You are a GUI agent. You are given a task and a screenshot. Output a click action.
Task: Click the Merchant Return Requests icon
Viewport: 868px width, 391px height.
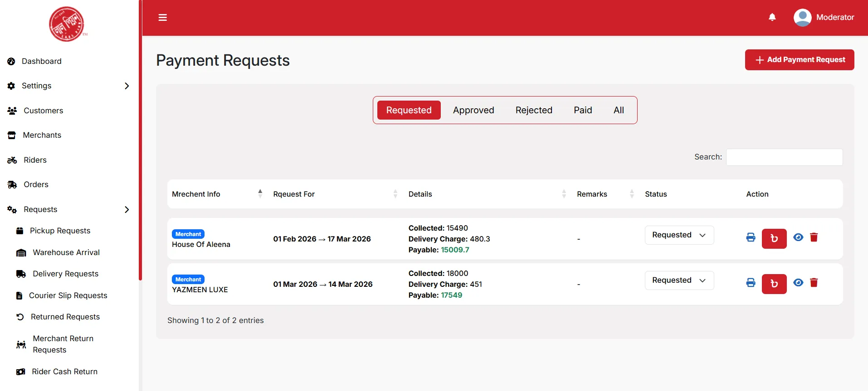tap(21, 344)
